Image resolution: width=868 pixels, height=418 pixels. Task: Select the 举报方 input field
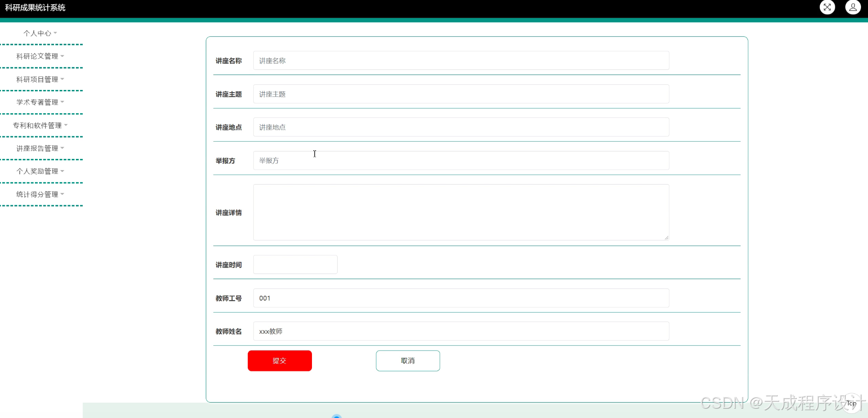coord(461,160)
